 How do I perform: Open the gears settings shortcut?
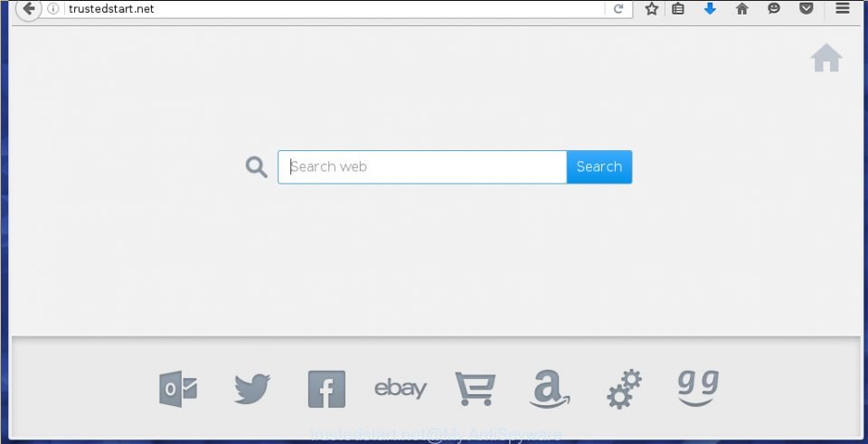pos(625,389)
